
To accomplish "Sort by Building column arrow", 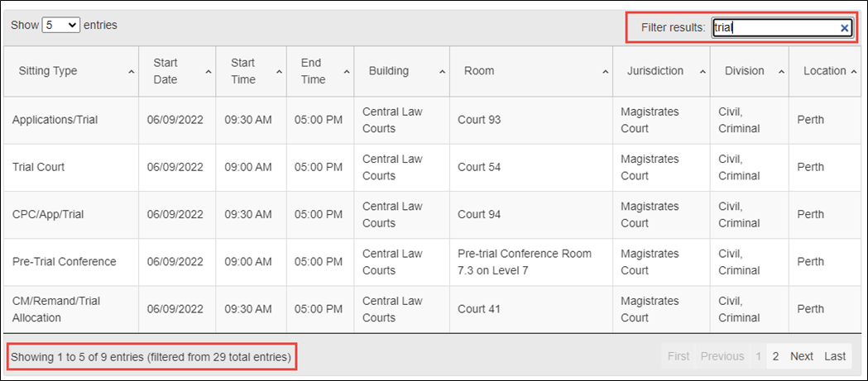I will (443, 72).
